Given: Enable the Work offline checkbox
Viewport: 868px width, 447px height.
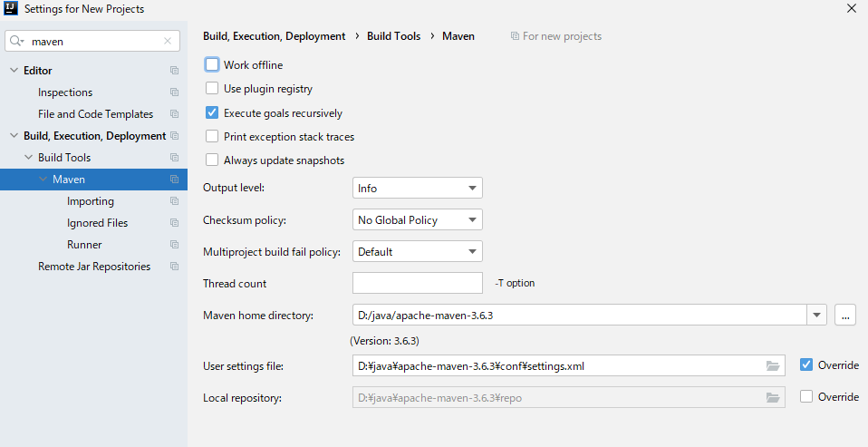Looking at the screenshot, I should [212, 65].
